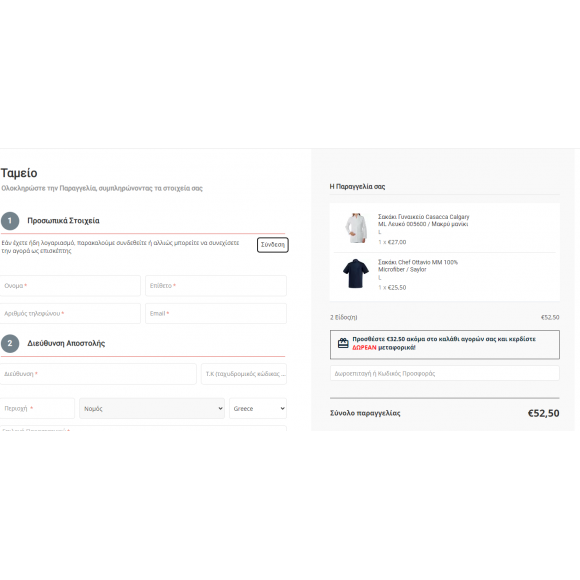Click the Τ.Κ postal code field

pyautogui.click(x=244, y=374)
